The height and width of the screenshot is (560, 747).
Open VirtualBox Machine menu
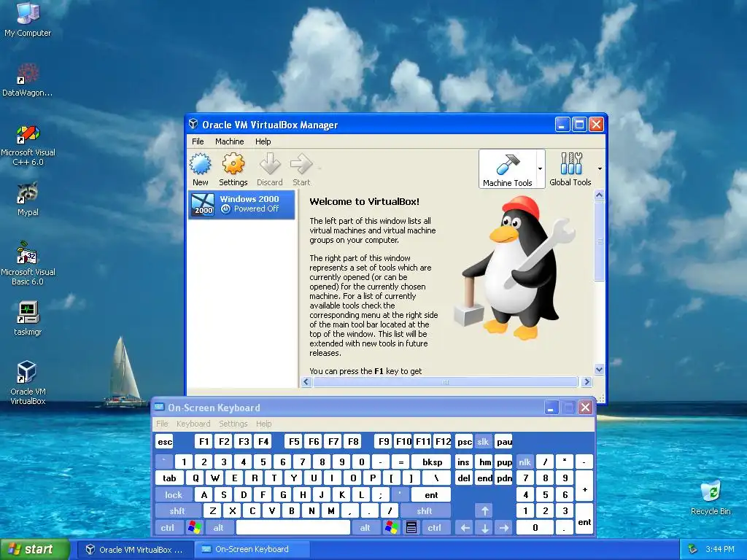[229, 141]
